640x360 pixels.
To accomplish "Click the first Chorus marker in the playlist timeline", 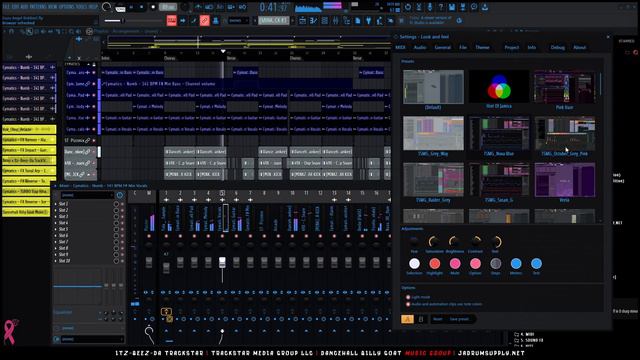I will click(169, 58).
